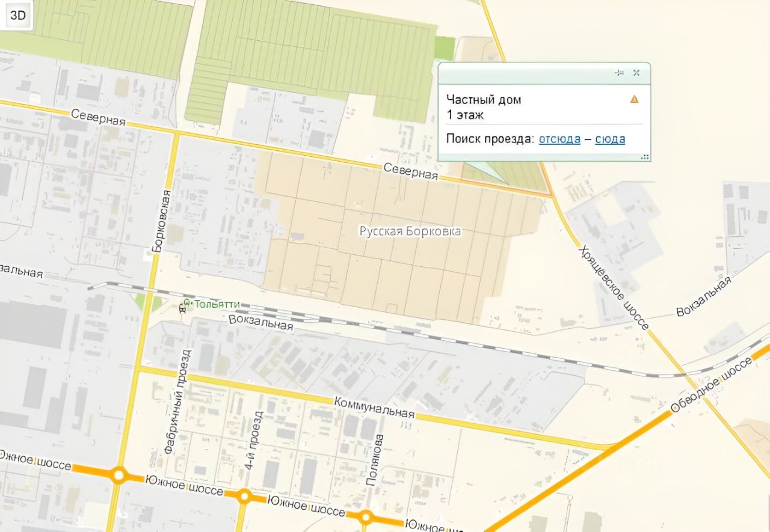Screen dimensions: 770x532
Task: Click the отсюда route link
Action: (559, 139)
